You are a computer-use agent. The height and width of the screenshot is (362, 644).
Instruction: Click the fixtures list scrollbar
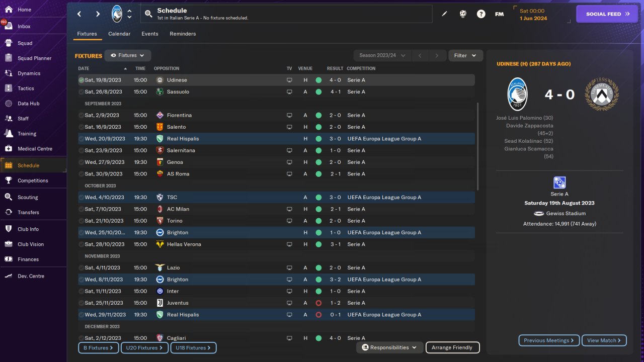pyautogui.click(x=478, y=146)
